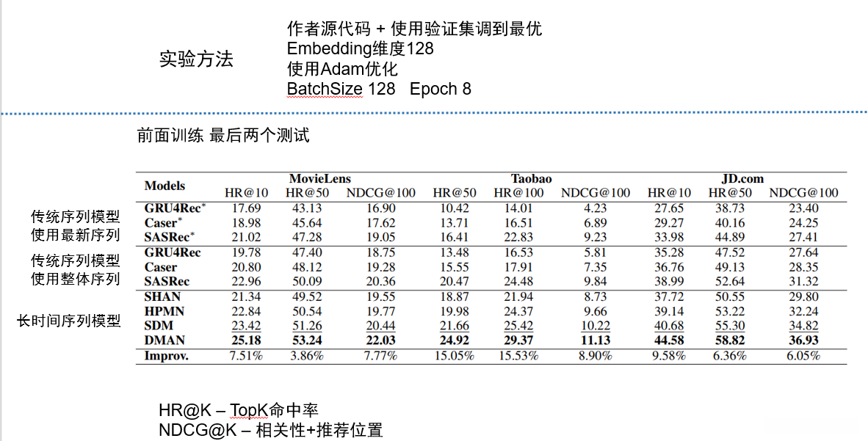
Task: Select cell value 21.02 in SASRec* row
Action: (246, 237)
